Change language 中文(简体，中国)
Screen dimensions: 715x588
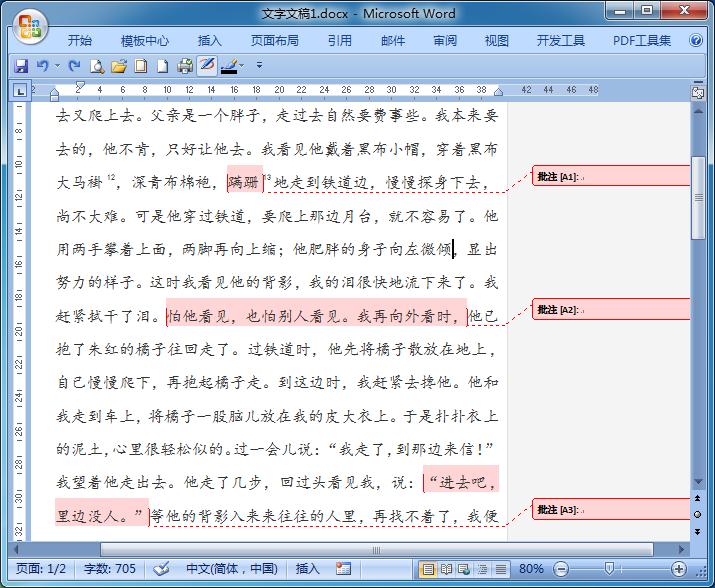pos(232,569)
